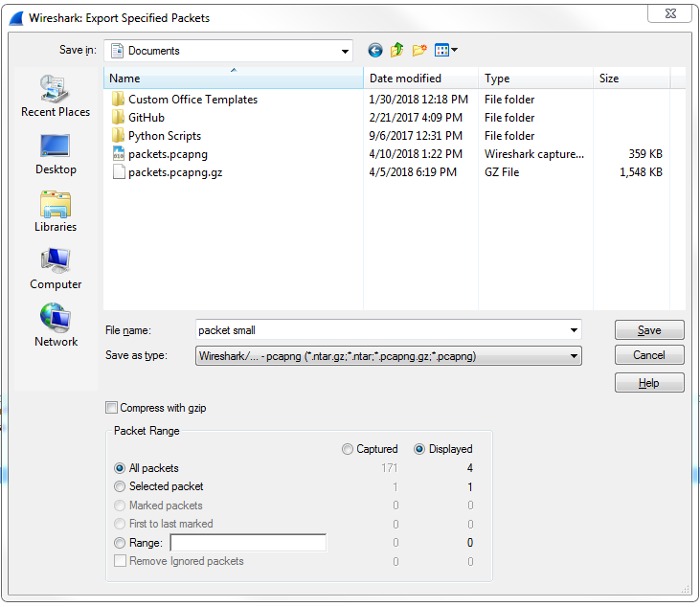Select the packets.pcapng file in list
This screenshot has height=607, width=700.
pos(168,154)
